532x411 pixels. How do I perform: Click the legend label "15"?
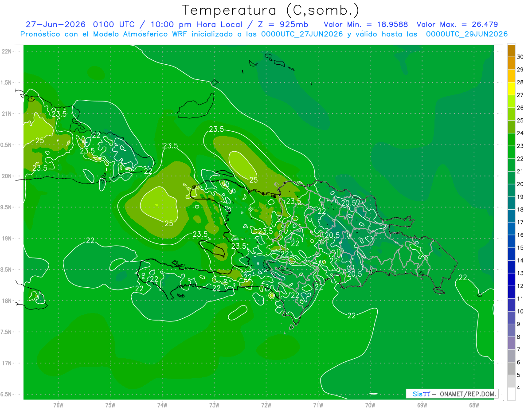click(520, 248)
